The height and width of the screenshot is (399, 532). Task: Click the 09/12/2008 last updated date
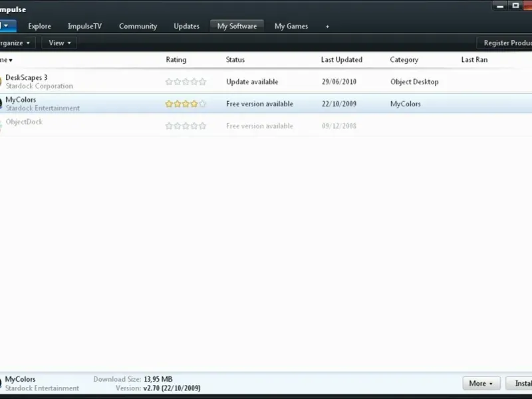(x=339, y=126)
